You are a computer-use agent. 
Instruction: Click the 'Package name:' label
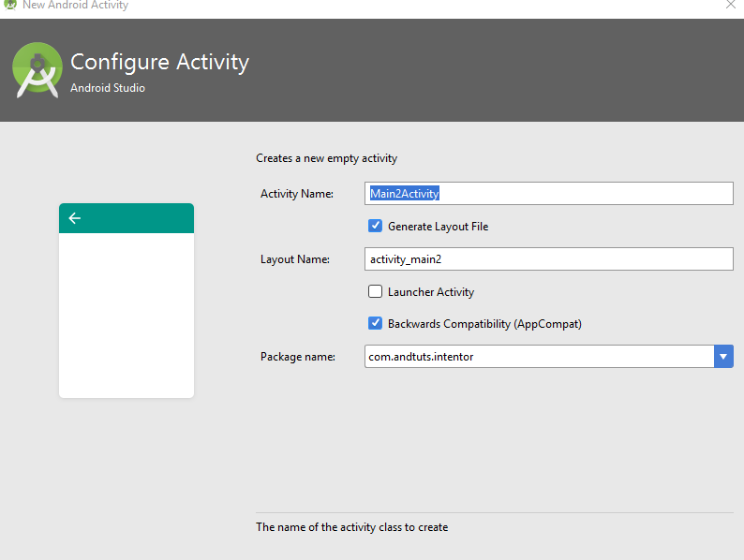[x=298, y=357]
